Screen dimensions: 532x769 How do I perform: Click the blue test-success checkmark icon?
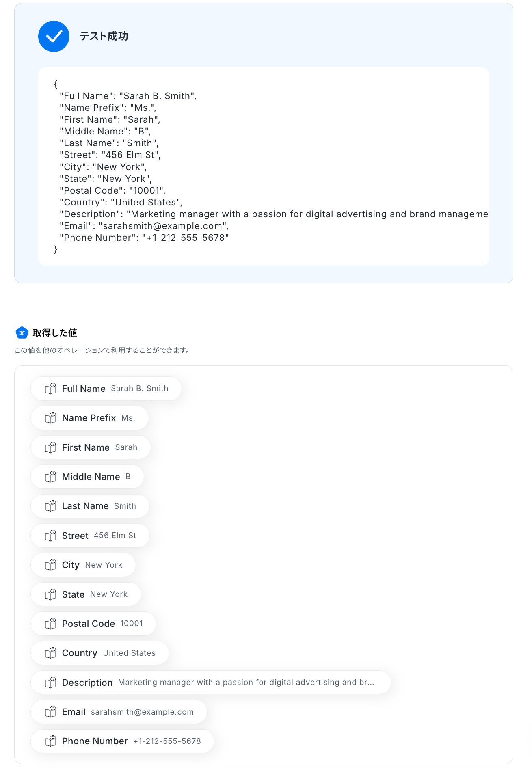[x=54, y=36]
